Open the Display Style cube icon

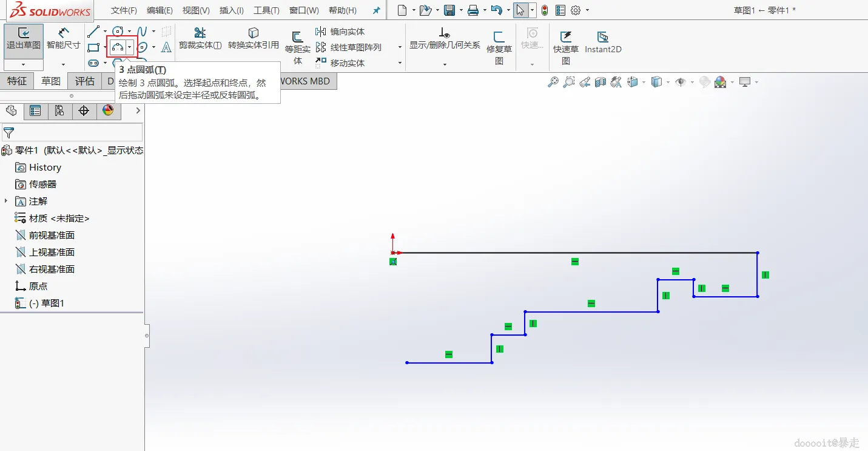pos(656,82)
